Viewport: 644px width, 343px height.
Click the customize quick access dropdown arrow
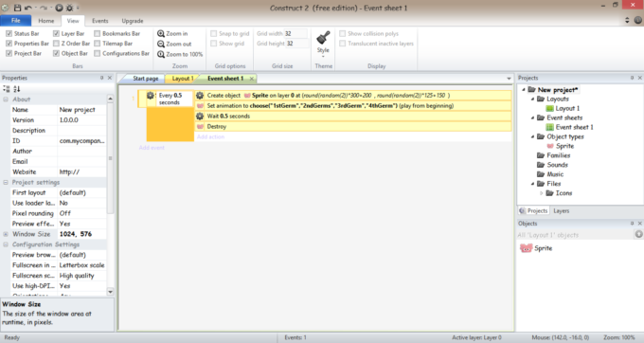pos(78,8)
